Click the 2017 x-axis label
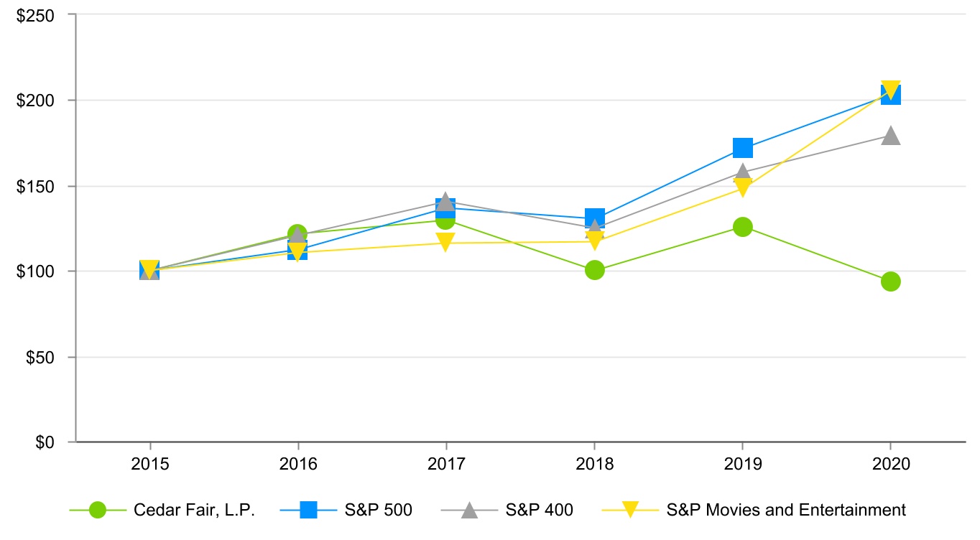 445,465
